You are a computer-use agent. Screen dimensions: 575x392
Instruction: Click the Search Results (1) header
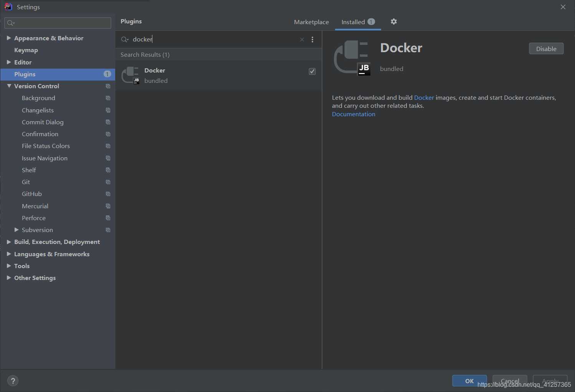click(145, 55)
